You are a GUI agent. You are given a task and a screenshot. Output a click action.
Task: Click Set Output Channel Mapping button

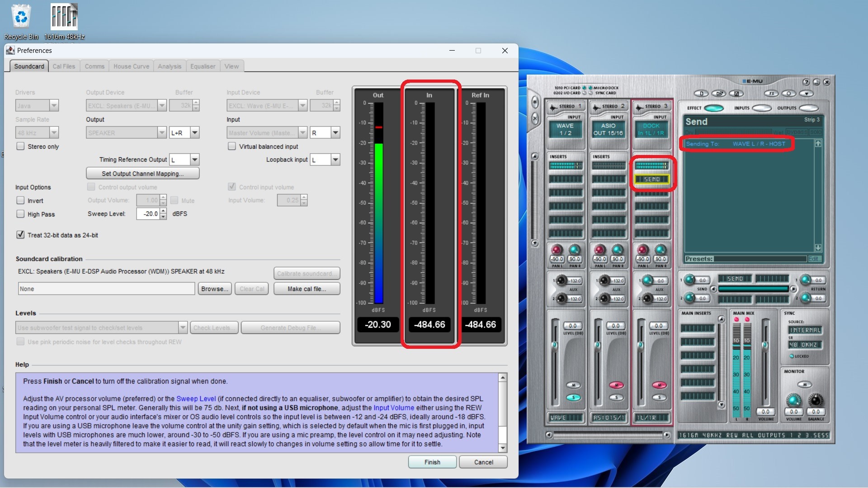[x=142, y=174]
